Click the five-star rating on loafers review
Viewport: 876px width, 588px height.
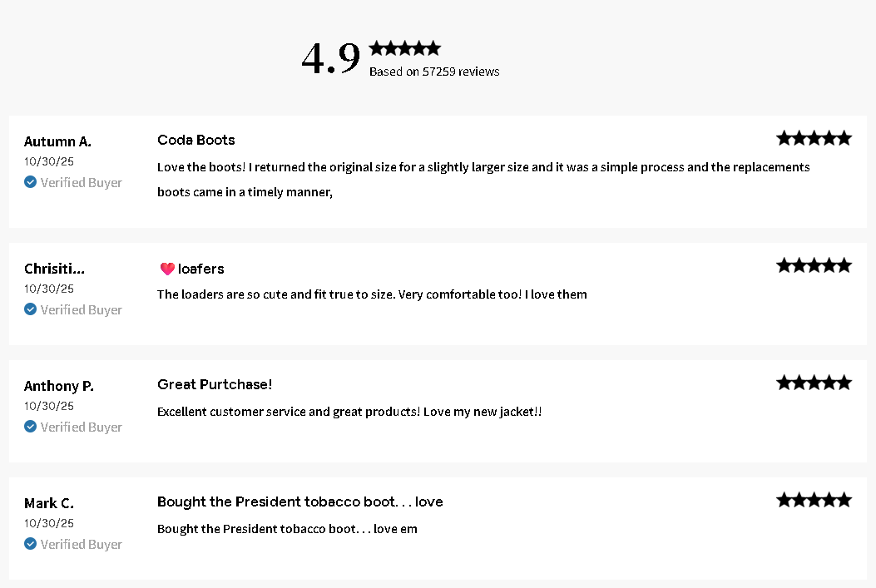(814, 265)
